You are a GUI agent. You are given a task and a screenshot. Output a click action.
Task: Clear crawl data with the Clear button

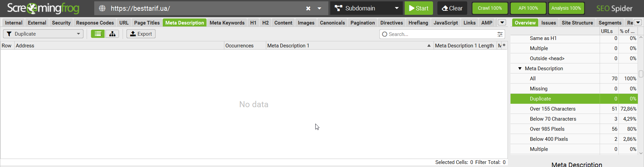pyautogui.click(x=452, y=8)
